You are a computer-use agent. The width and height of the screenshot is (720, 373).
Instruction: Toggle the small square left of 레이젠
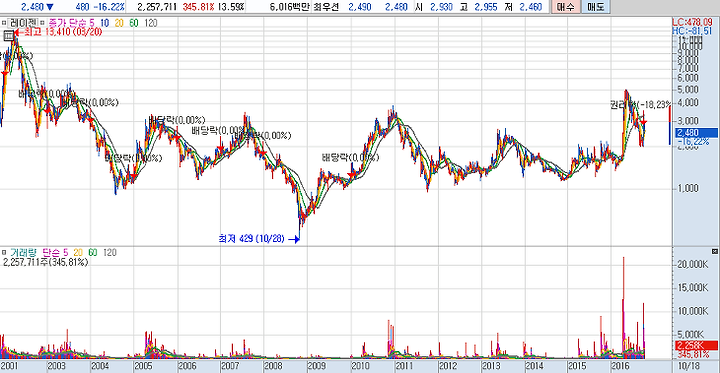[3, 23]
